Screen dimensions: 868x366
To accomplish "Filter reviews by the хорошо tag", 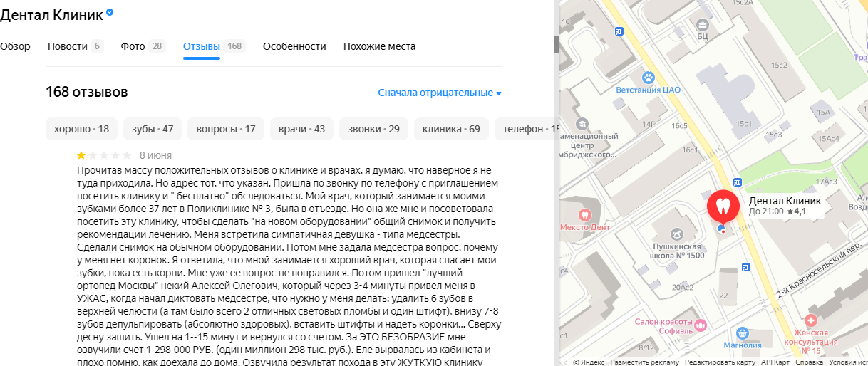I will (x=82, y=129).
